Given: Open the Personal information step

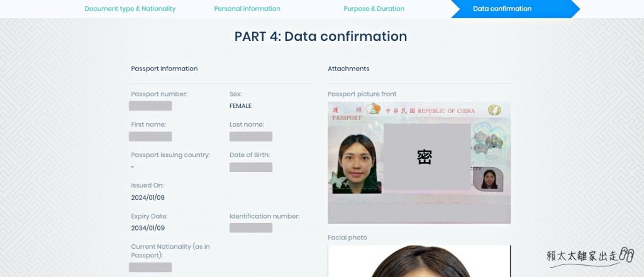Looking at the screenshot, I should click(247, 9).
